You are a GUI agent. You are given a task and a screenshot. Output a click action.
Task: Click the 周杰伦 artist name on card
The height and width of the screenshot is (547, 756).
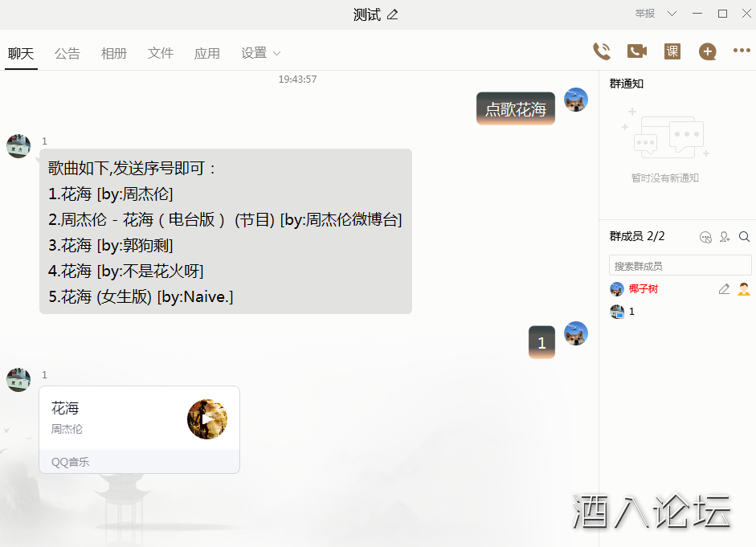[67, 429]
